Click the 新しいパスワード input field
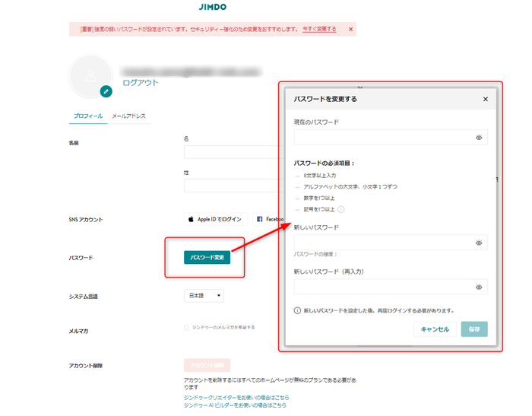Image resolution: width=532 pixels, height=416 pixels. [391, 243]
